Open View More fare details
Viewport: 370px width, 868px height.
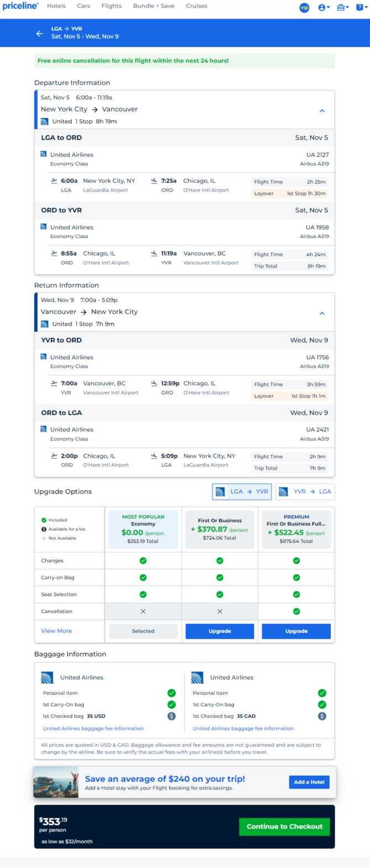[x=56, y=631]
